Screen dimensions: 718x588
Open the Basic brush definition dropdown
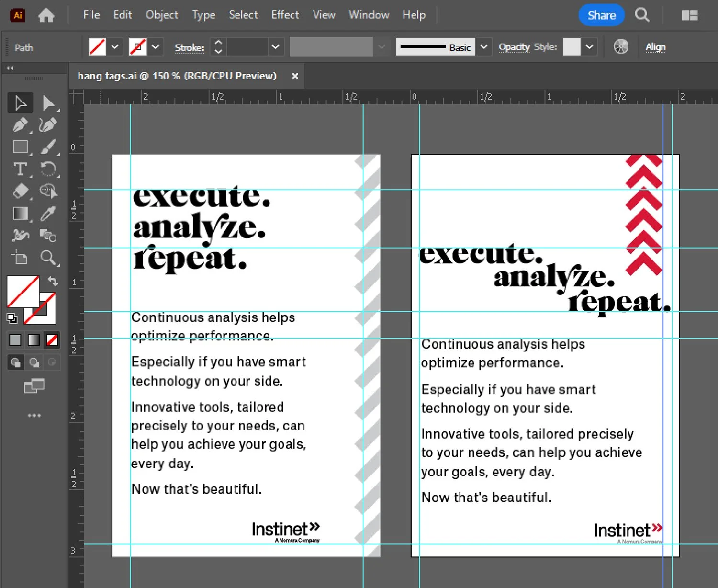pyautogui.click(x=484, y=47)
